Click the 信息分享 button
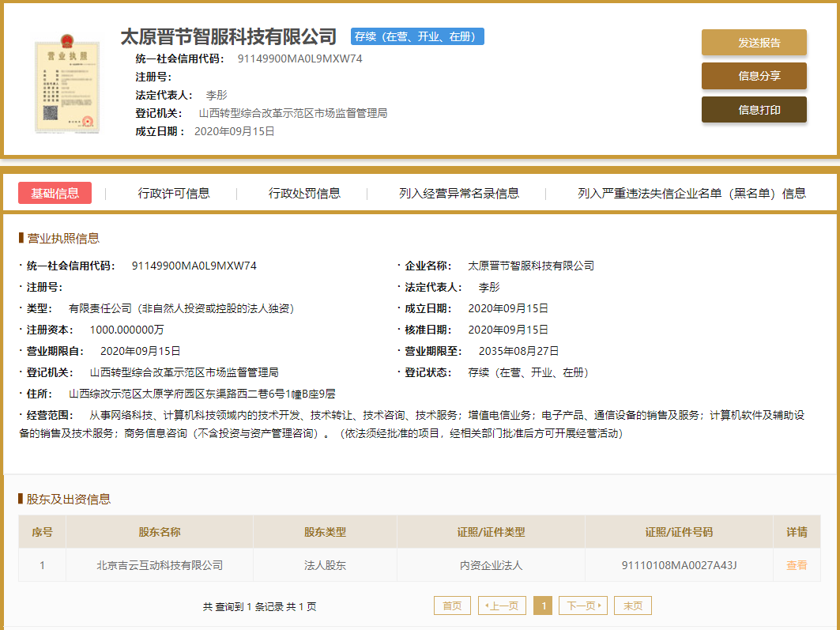The image size is (840, 630). pyautogui.click(x=754, y=76)
